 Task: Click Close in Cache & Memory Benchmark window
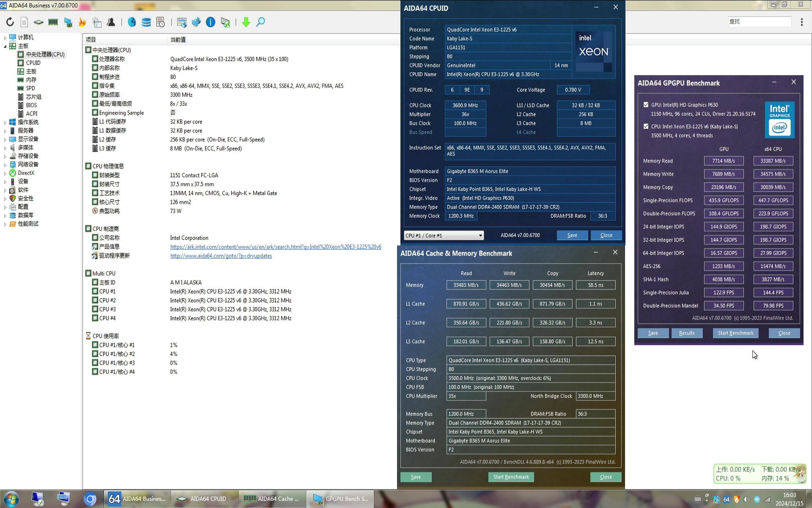(x=606, y=477)
